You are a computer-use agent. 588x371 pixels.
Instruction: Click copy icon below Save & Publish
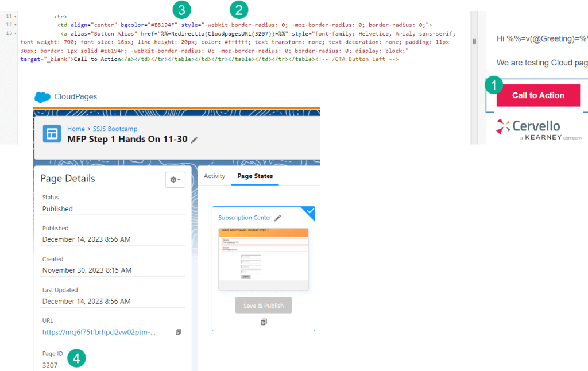point(264,322)
